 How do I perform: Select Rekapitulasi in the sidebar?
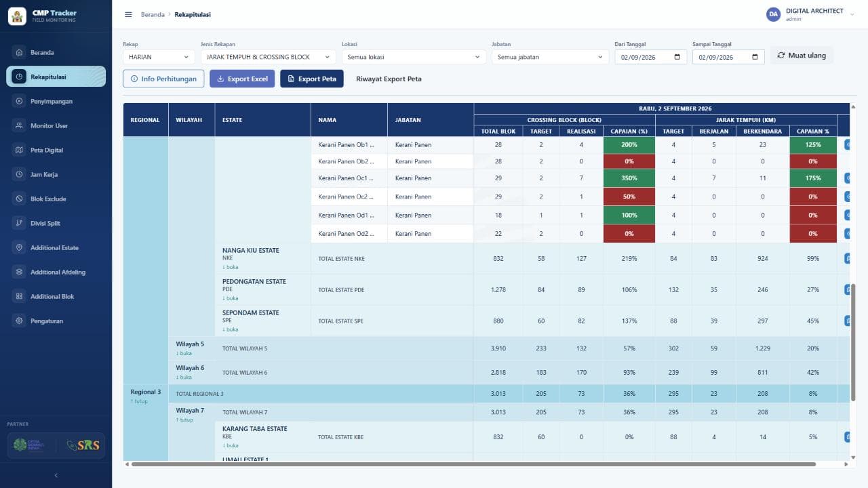[56, 77]
